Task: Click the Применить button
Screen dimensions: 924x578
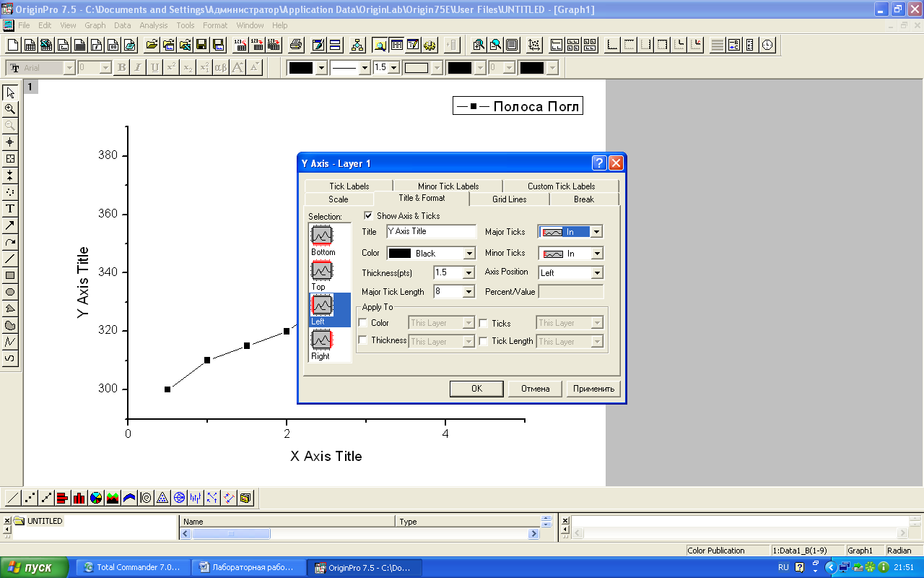Action: tap(593, 389)
